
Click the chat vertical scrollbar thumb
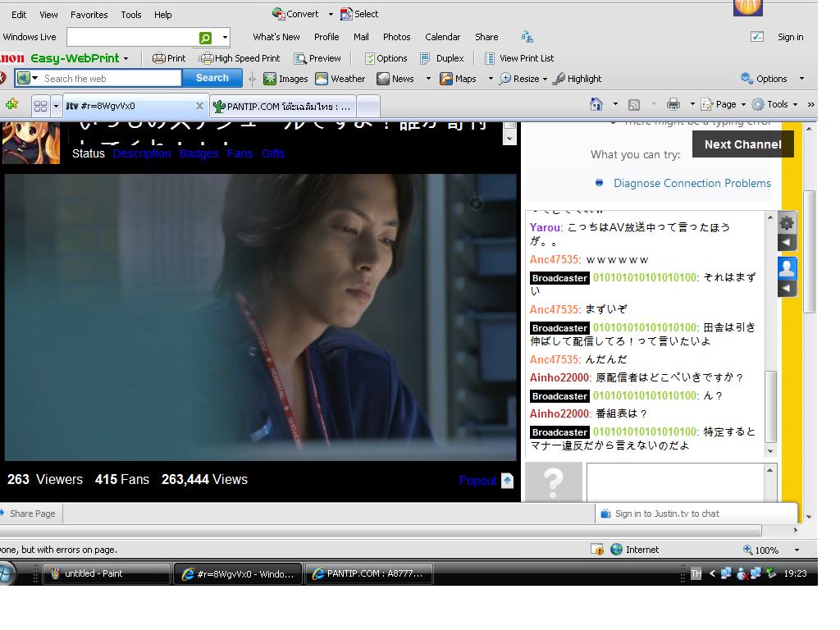coord(770,406)
